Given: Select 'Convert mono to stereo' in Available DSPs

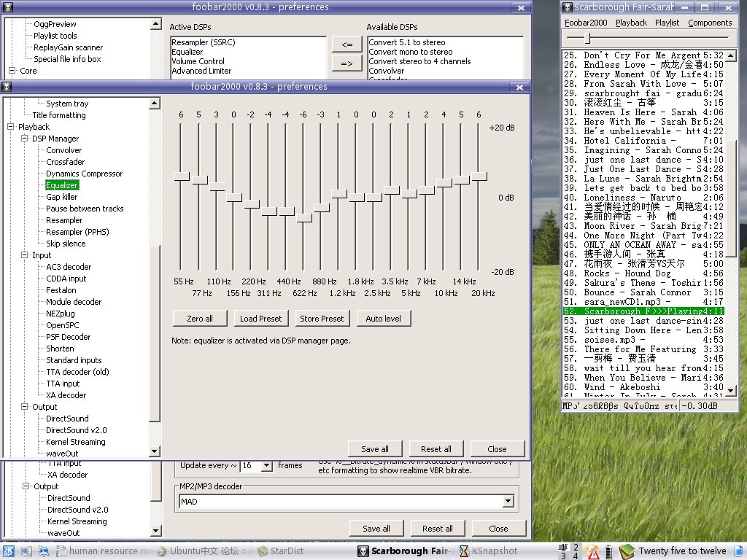Looking at the screenshot, I should click(x=445, y=52).
